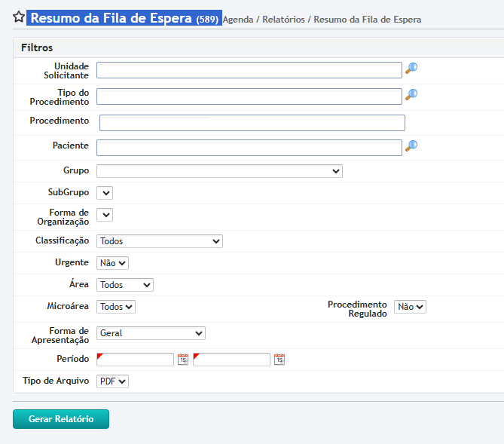Choose Tipo de Arquivo format dropdown
Screen dimensions: 504x444
pos(113,381)
